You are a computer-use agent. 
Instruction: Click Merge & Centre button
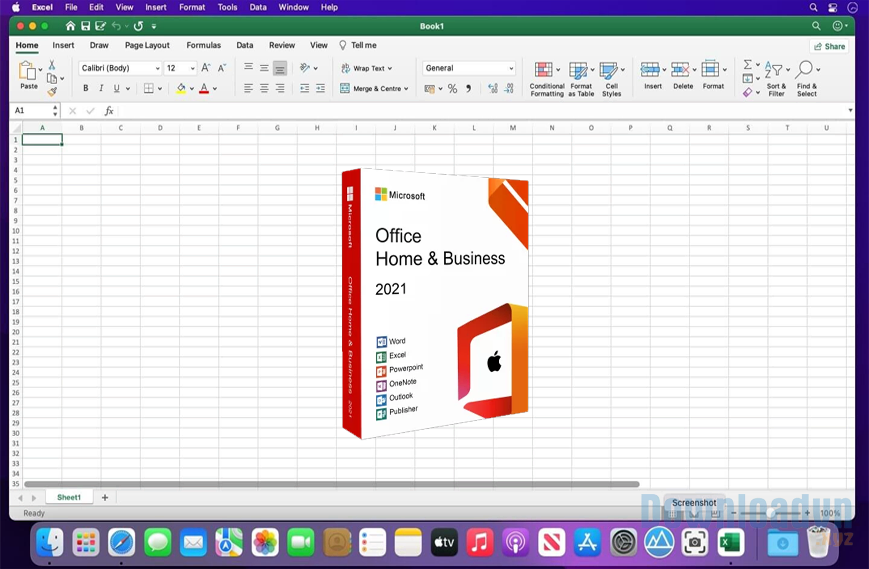374,88
